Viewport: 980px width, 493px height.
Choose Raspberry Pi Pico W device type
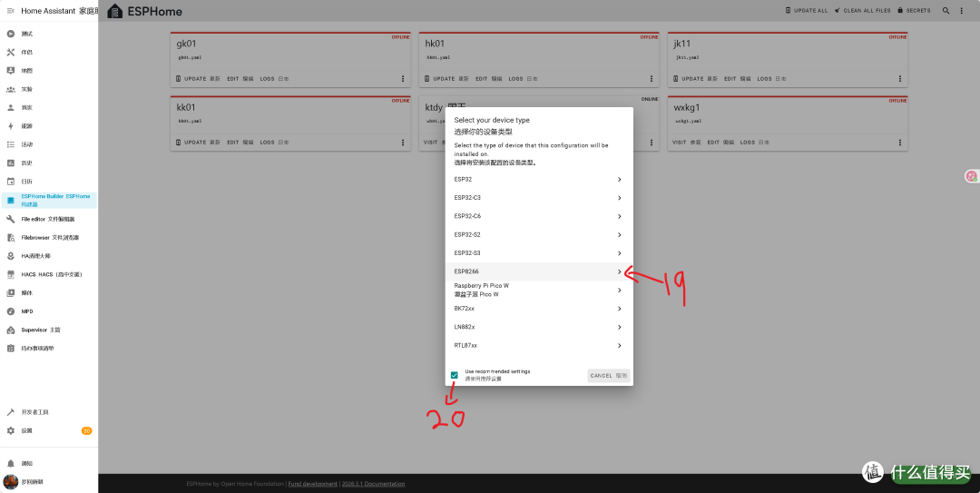pyautogui.click(x=539, y=291)
